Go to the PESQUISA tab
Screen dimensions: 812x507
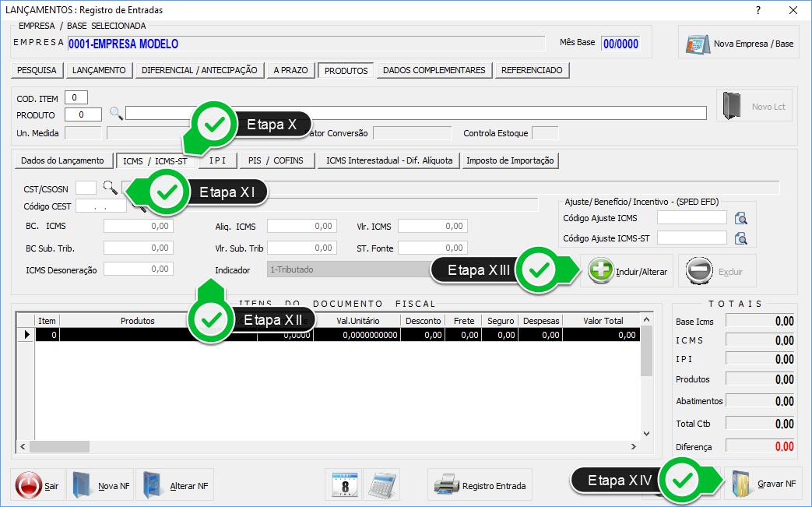tap(37, 70)
